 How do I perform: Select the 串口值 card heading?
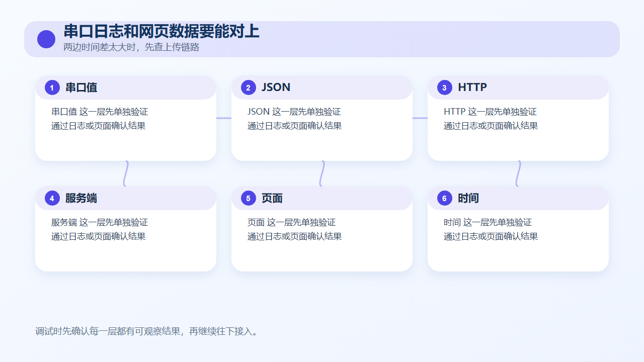(81, 87)
